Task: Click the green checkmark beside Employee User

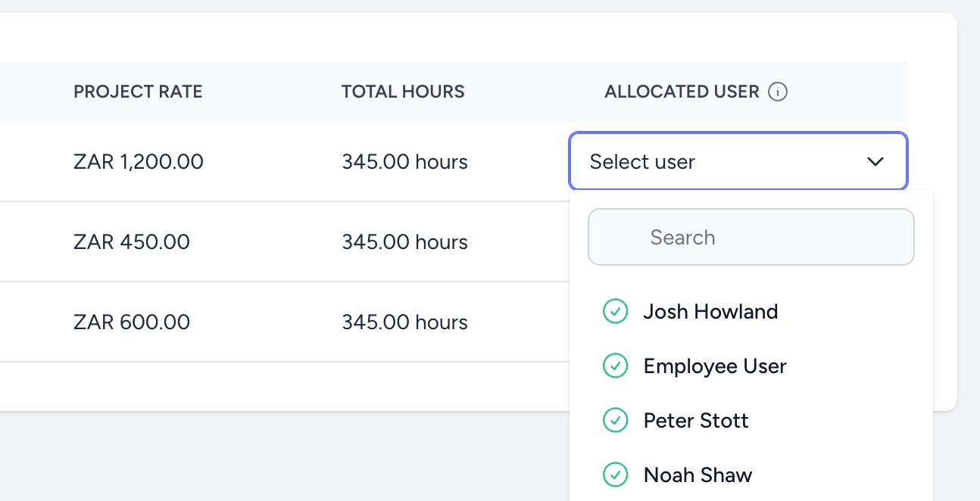Action: pyautogui.click(x=615, y=366)
